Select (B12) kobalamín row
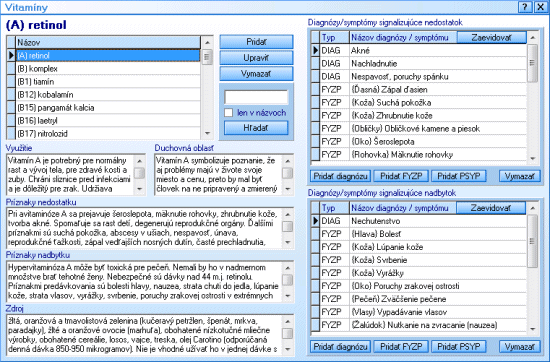The height and width of the screenshot is (362, 550). [x=108, y=95]
